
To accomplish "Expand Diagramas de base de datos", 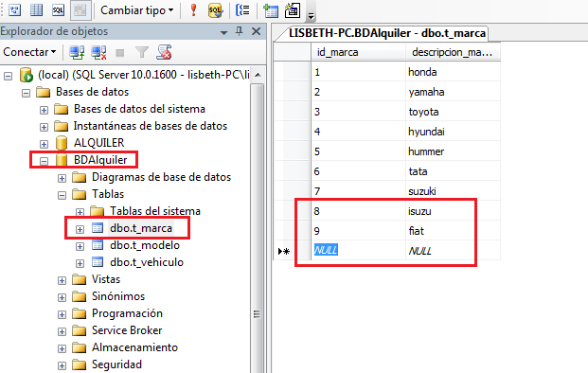I will [62, 178].
